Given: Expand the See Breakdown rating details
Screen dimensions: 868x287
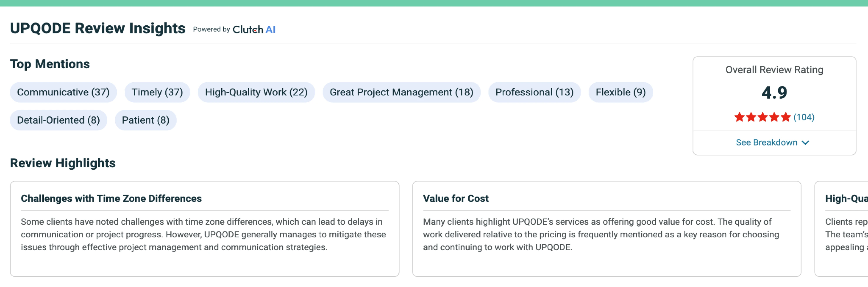Looking at the screenshot, I should (x=772, y=143).
